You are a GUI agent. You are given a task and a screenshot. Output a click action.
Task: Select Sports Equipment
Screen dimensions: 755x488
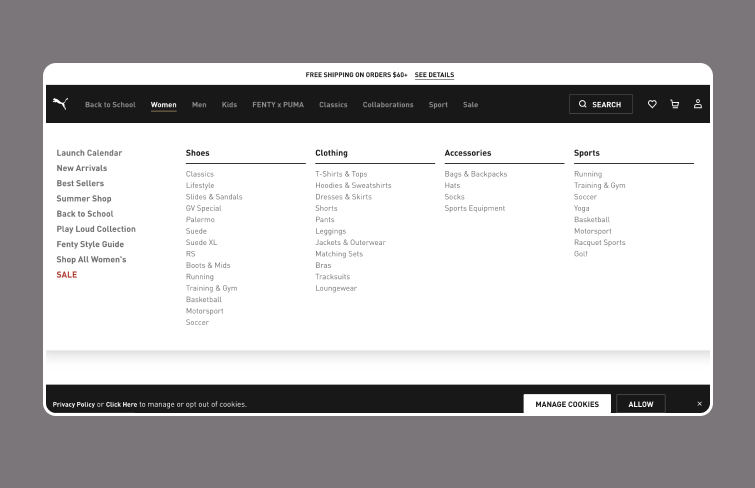[474, 208]
